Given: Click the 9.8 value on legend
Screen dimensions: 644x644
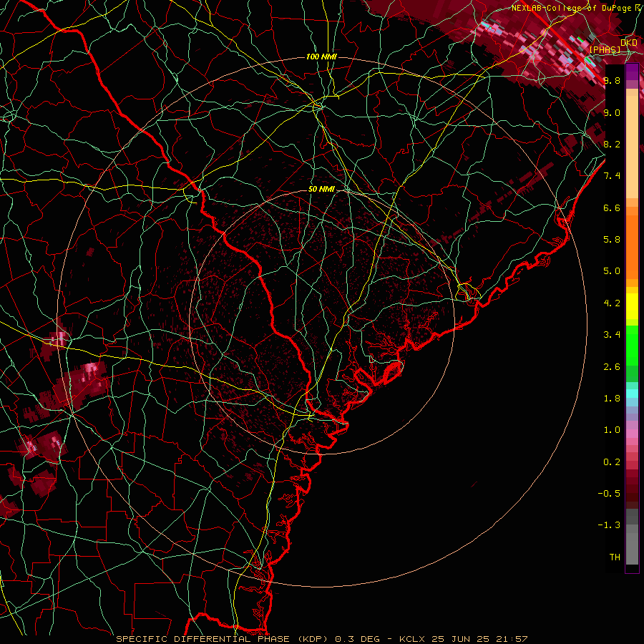Looking at the screenshot, I should (612, 80).
